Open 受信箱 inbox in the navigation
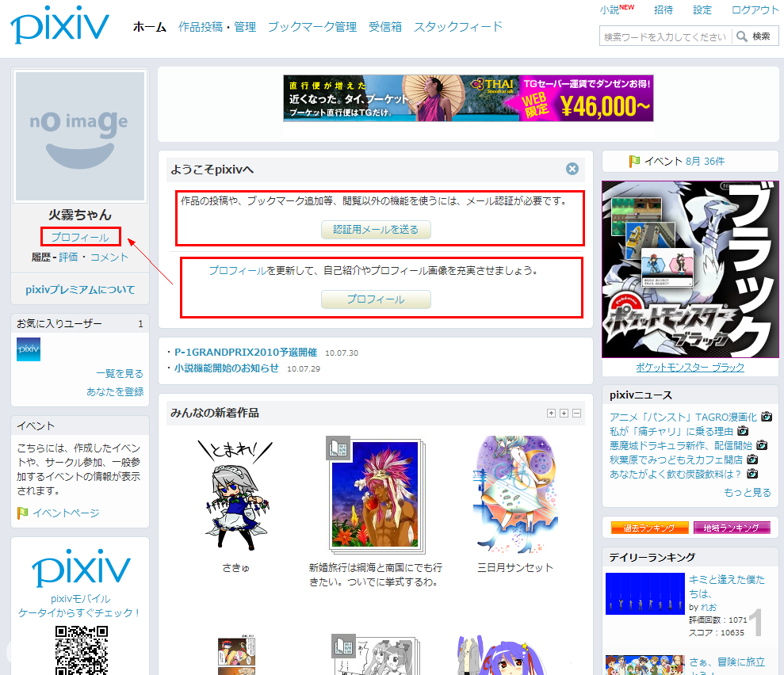784x675 pixels. [385, 27]
